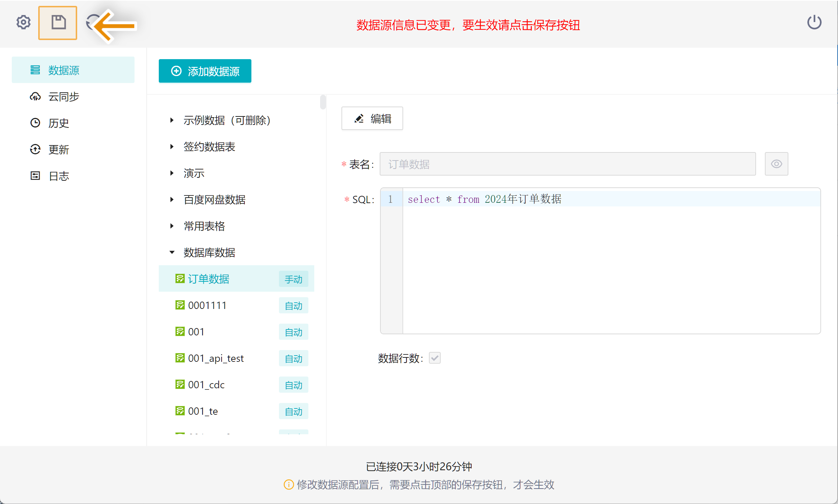This screenshot has height=504, width=838.
Task: Click the power icon at top right
Action: [x=814, y=22]
